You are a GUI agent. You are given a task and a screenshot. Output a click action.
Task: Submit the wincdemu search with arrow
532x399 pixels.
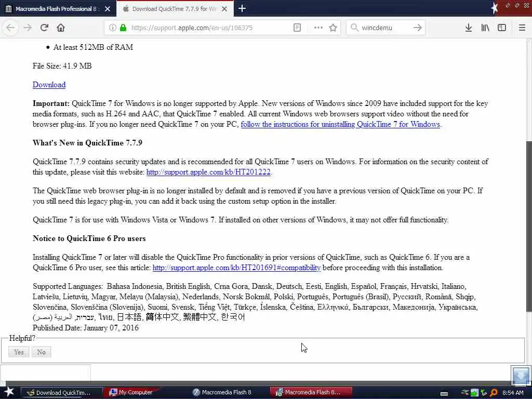(417, 28)
